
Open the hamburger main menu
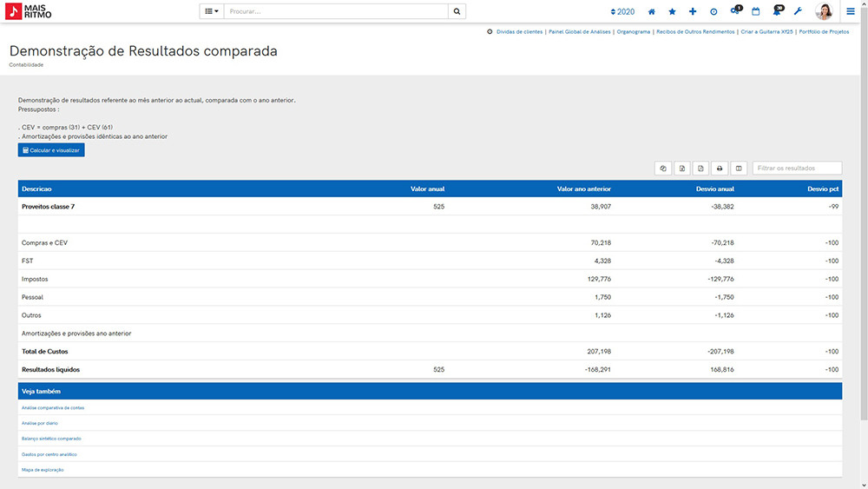(851, 11)
